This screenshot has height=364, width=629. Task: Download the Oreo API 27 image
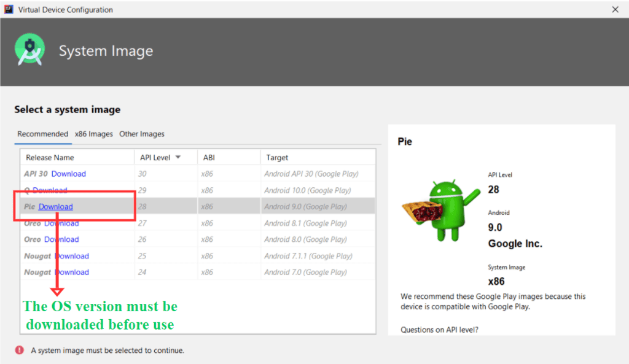(x=61, y=223)
